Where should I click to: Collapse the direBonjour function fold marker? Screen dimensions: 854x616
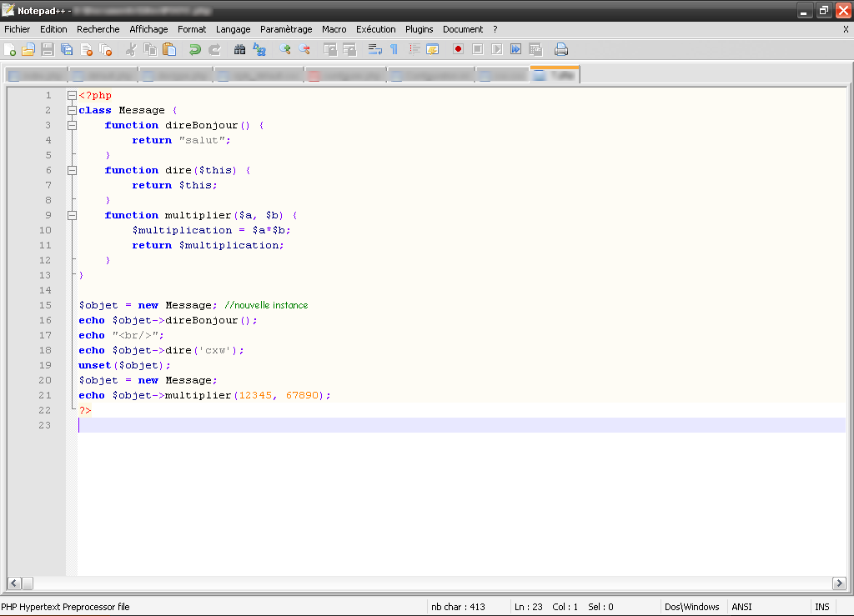72,125
